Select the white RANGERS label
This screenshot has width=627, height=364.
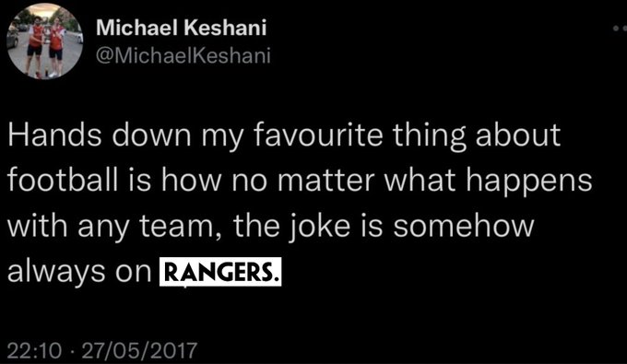coord(220,272)
